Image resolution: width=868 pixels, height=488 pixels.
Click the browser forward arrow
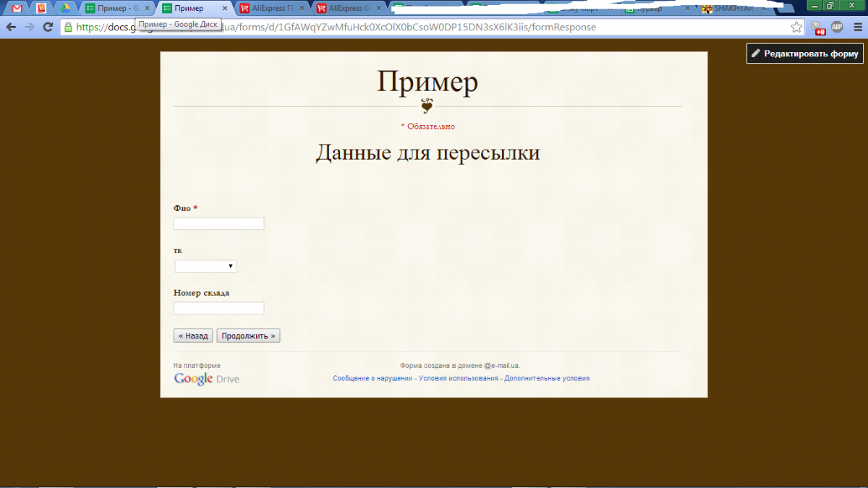[29, 27]
